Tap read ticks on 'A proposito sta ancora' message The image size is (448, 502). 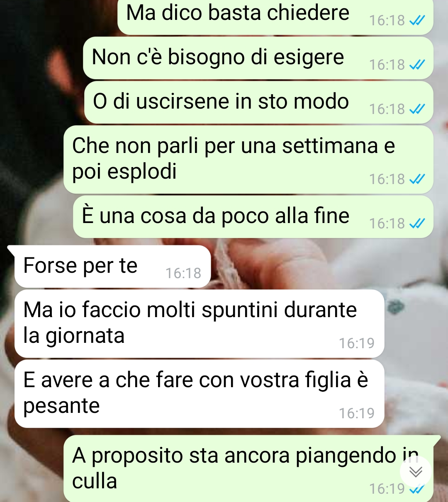pos(417,489)
